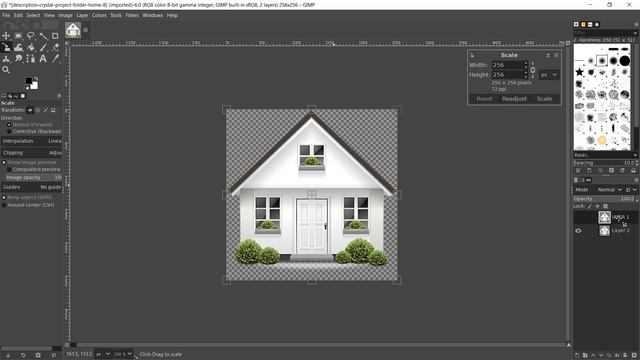Screen dimensions: 640x360
Task: Click the Reset button in Scale dialog
Action: 484,99
